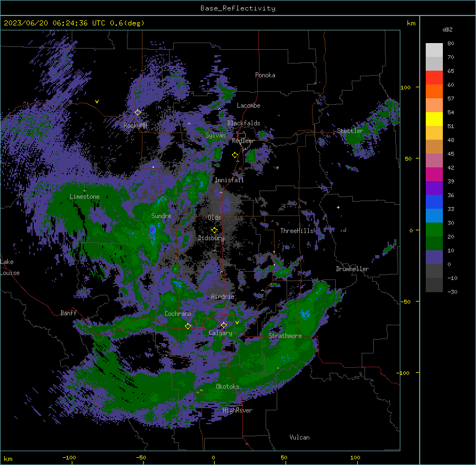Click the Blackfalds town label
This screenshot has height=465, width=476.
[x=244, y=123]
